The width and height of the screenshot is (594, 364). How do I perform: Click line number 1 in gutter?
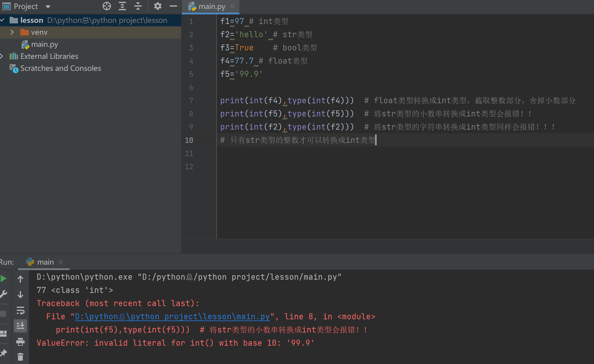[191, 21]
